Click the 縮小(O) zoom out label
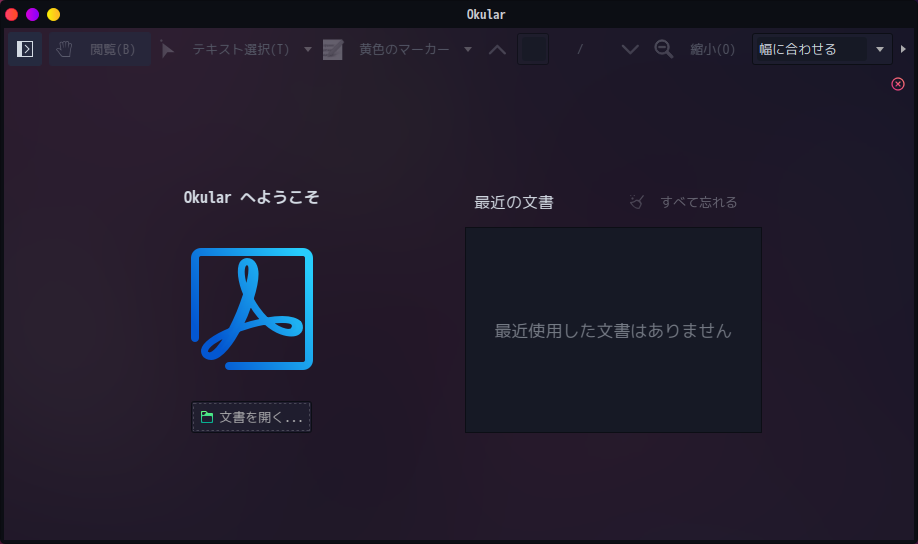918x544 pixels. (x=712, y=49)
